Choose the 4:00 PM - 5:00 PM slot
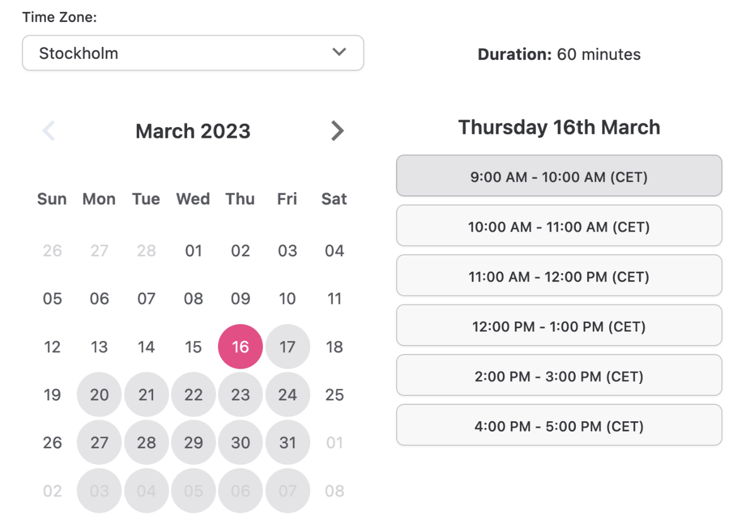 click(x=559, y=426)
